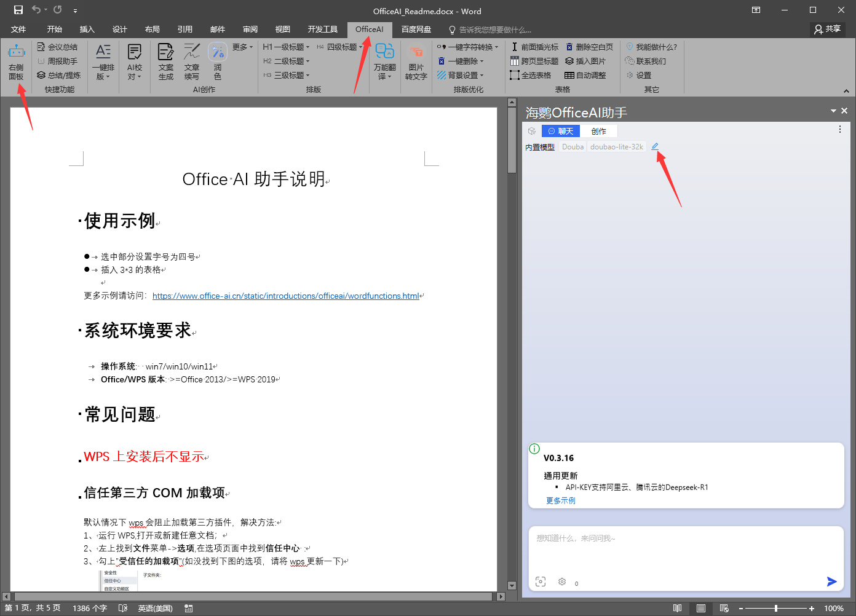Click 删除空白页 delete blank page

click(589, 47)
